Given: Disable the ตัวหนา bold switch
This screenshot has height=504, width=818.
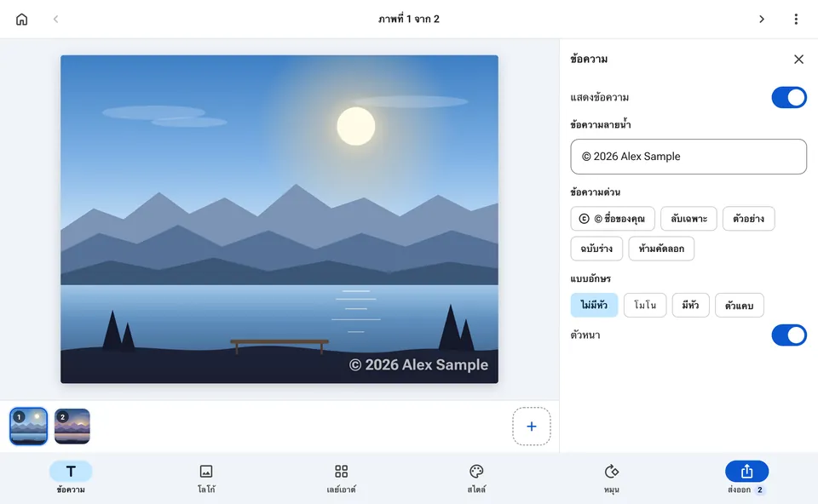Looking at the screenshot, I should coord(789,335).
